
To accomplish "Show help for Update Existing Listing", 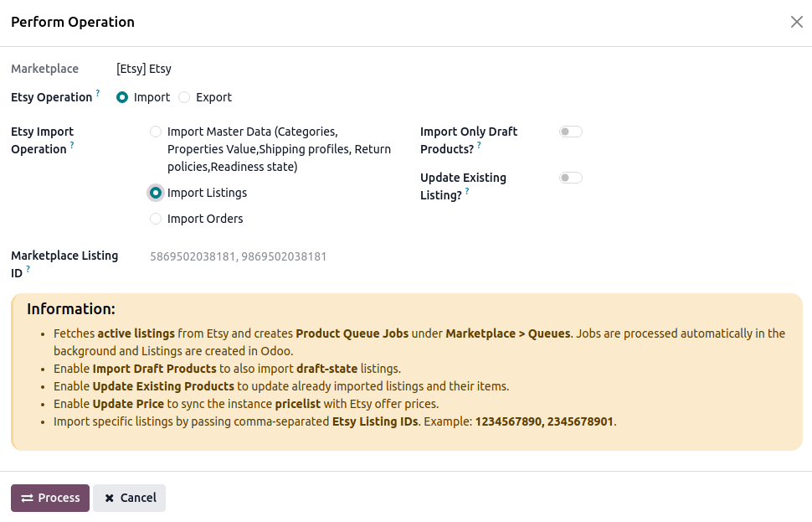I will pyautogui.click(x=467, y=191).
